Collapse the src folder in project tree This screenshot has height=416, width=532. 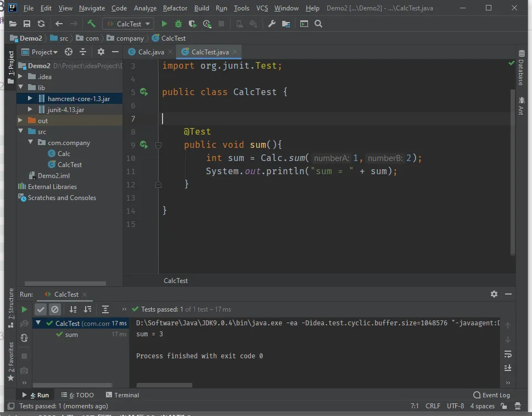tap(21, 132)
